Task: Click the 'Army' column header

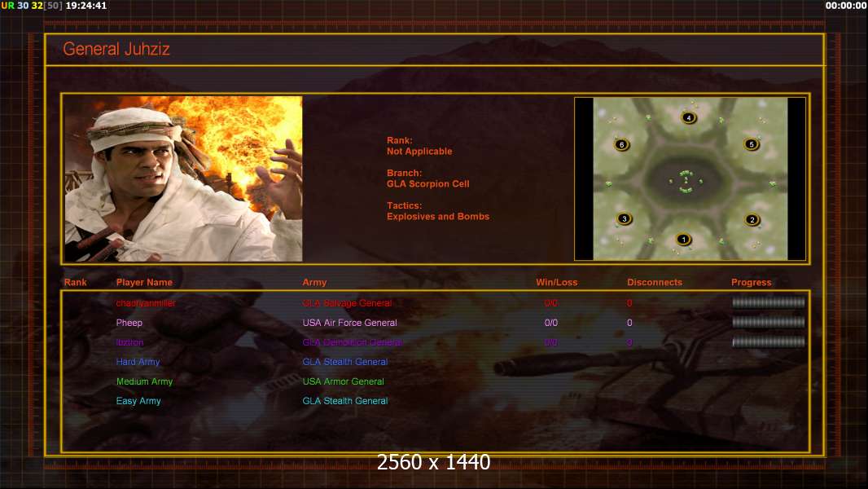Action: [x=314, y=283]
